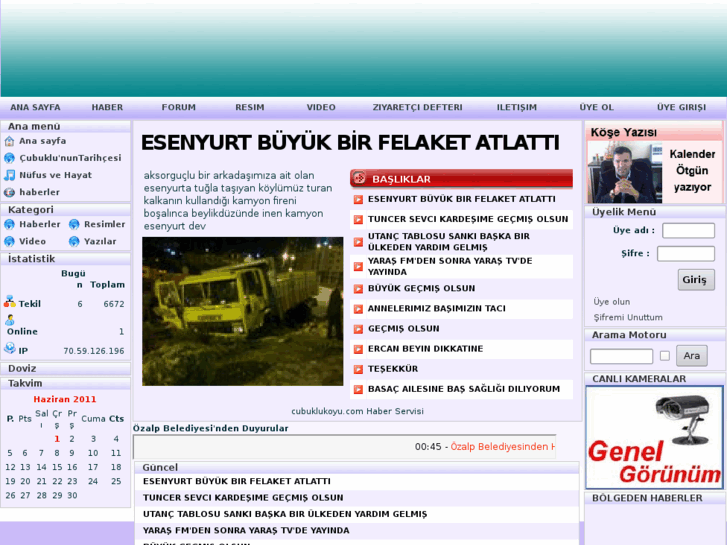The image size is (727, 545).
Task: Click the music note icon beside Nüfus ve Hayat
Action: [x=9, y=175]
